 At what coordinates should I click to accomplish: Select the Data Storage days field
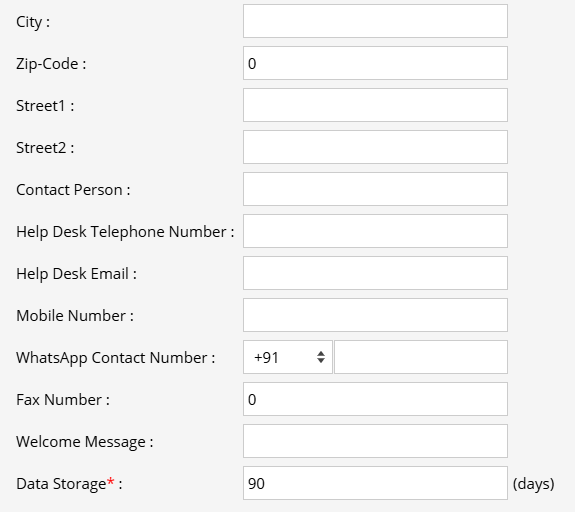point(375,483)
